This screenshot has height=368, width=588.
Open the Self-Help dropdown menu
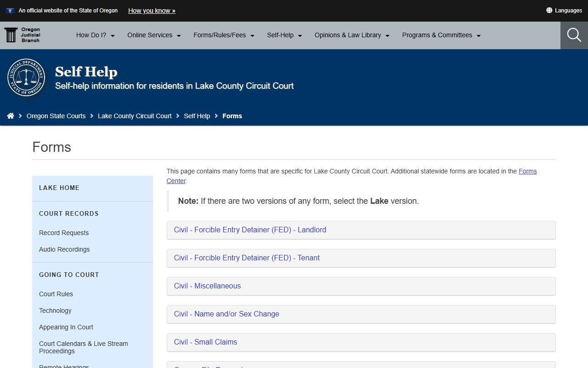(x=285, y=35)
